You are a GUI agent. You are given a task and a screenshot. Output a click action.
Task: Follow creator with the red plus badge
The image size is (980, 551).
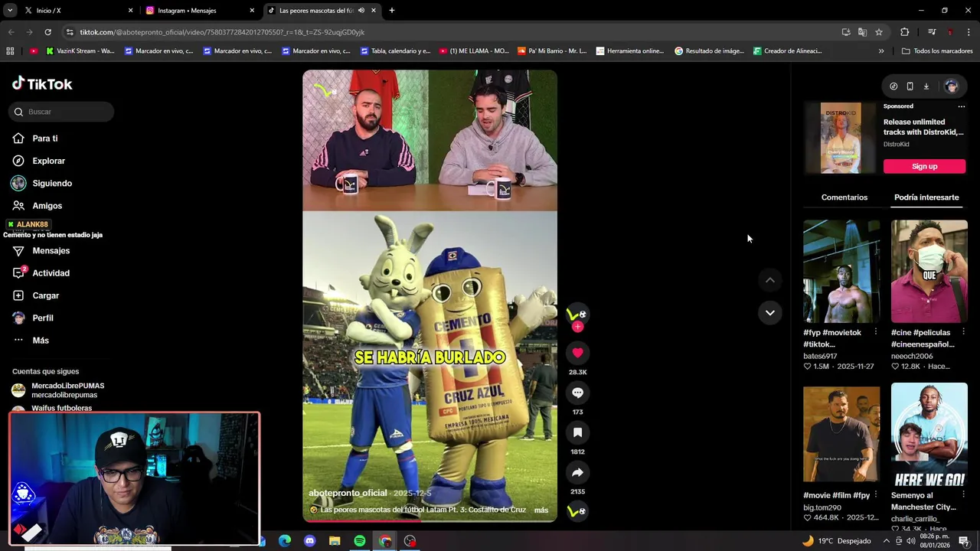[577, 327]
